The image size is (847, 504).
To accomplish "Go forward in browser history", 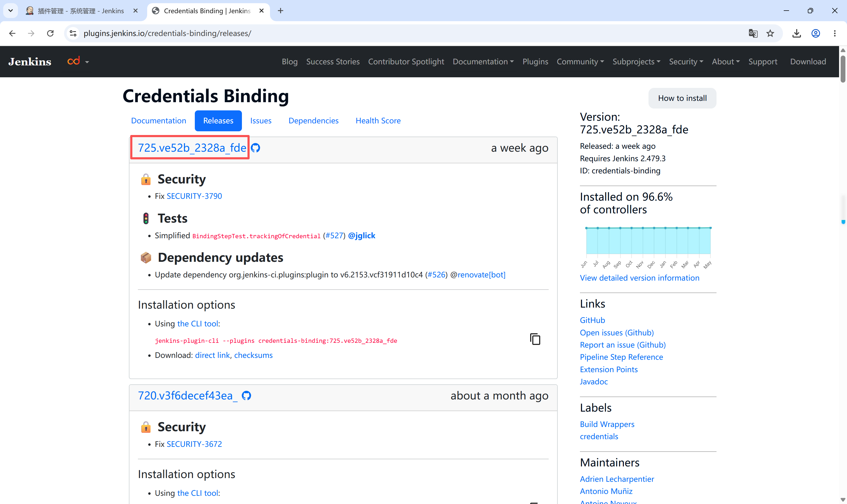I will pyautogui.click(x=31, y=33).
